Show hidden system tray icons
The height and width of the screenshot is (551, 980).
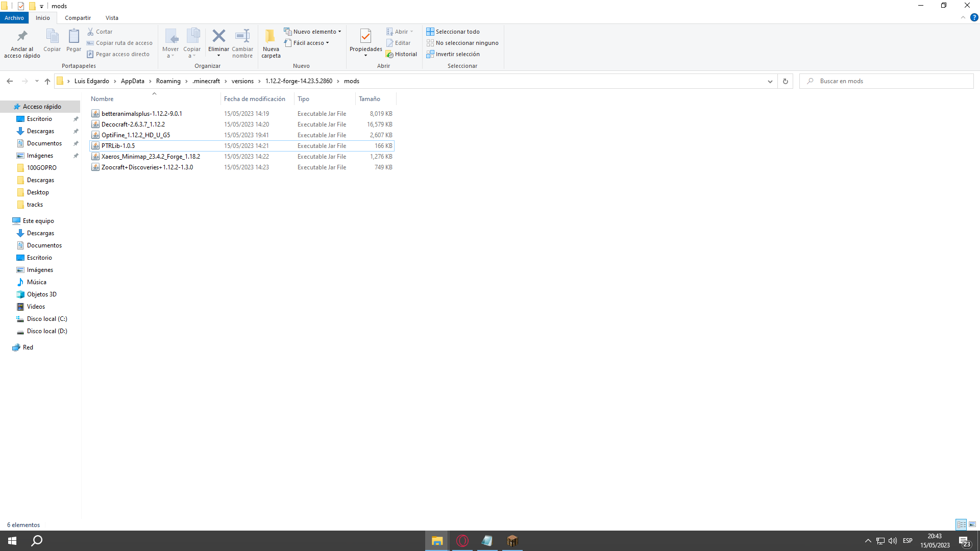(868, 541)
